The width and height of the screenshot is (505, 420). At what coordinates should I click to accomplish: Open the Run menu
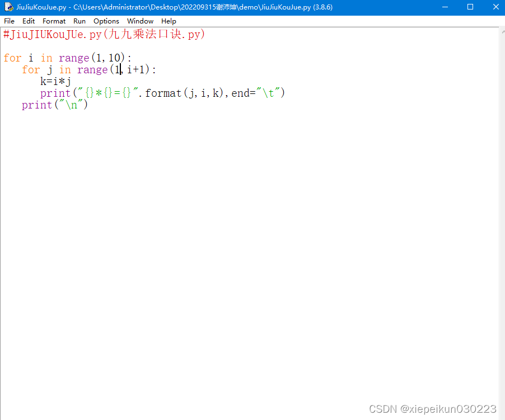(x=80, y=21)
